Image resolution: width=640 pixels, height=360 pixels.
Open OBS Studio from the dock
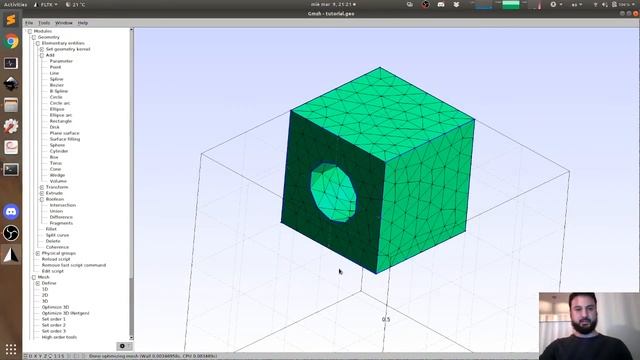11,233
